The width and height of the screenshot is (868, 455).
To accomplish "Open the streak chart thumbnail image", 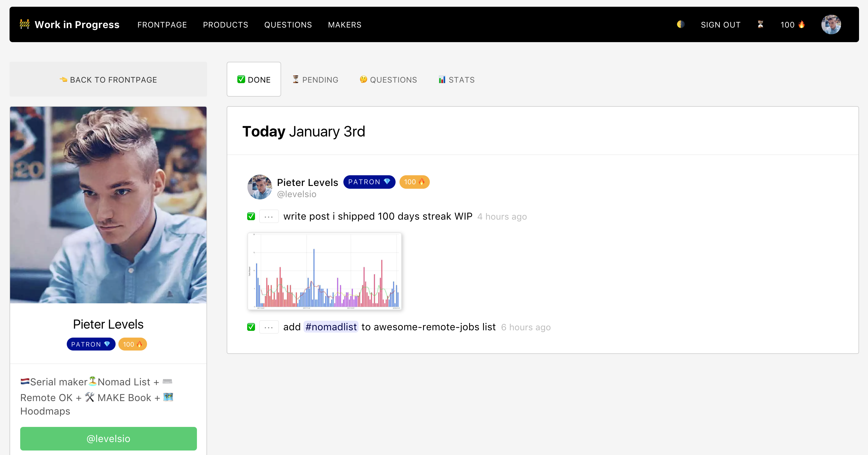I will pyautogui.click(x=324, y=271).
